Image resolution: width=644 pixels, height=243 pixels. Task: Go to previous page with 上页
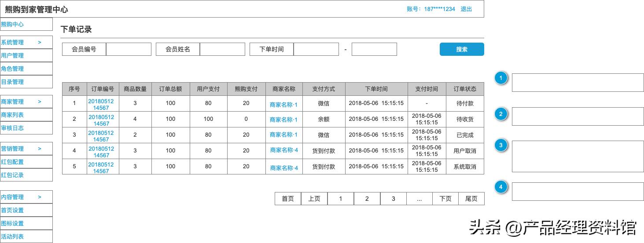pyautogui.click(x=314, y=199)
